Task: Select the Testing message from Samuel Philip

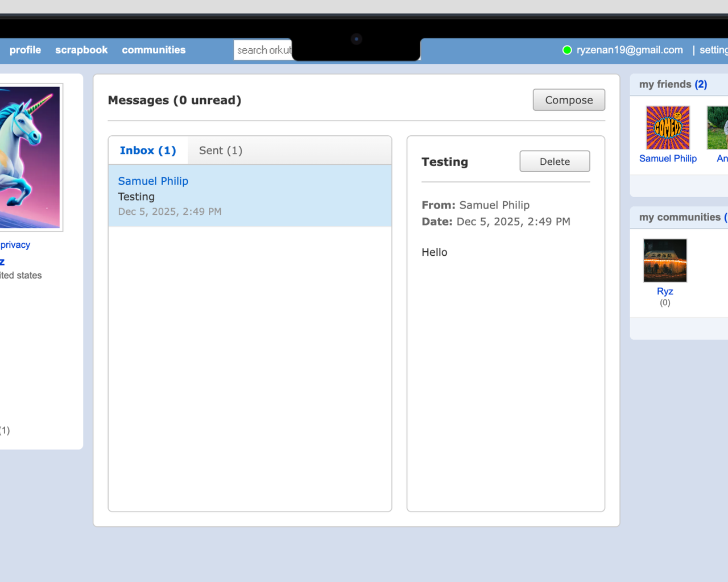Action: 250,196
